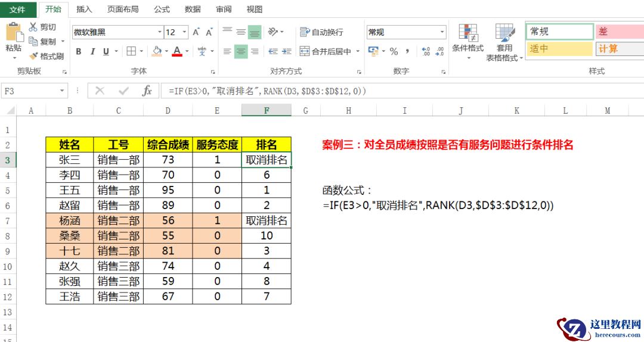Apply the red font color A icon

177,51
